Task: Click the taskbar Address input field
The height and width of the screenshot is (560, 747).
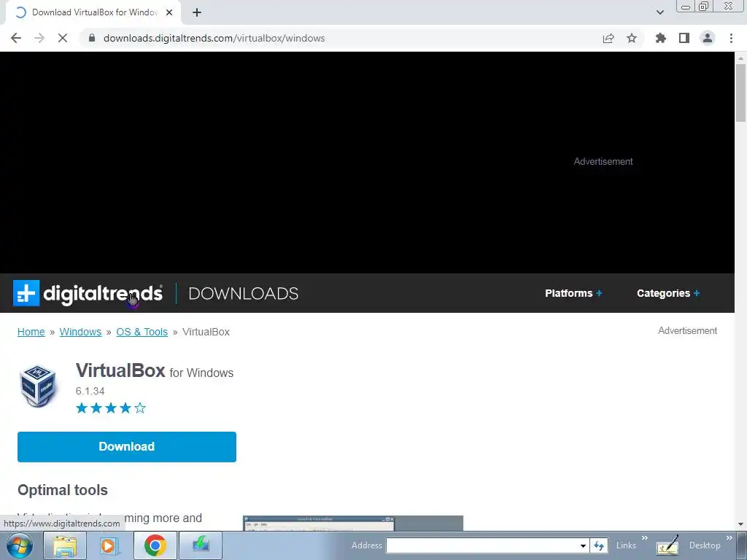Action: pos(482,545)
